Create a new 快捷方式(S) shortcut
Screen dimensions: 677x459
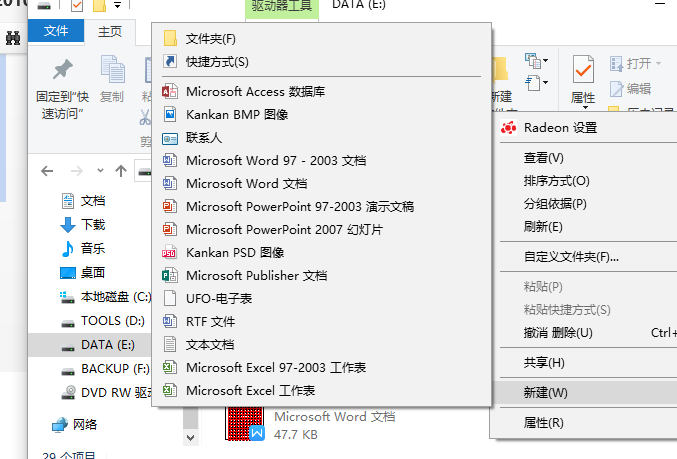click(321, 62)
